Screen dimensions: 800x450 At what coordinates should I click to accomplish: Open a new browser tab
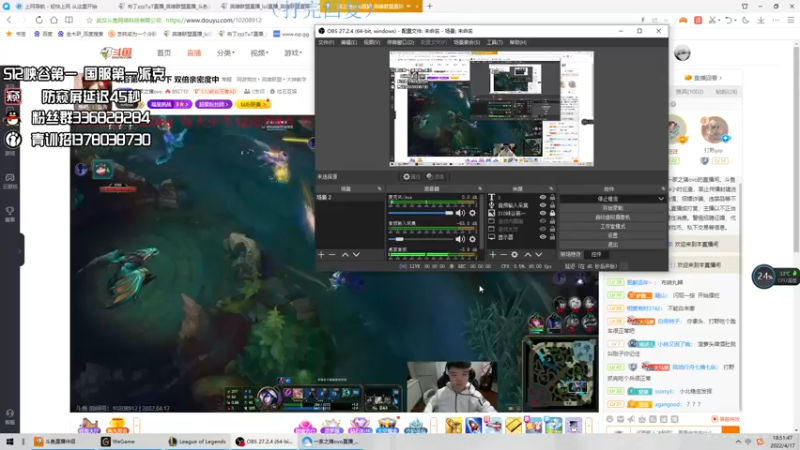tap(430, 6)
